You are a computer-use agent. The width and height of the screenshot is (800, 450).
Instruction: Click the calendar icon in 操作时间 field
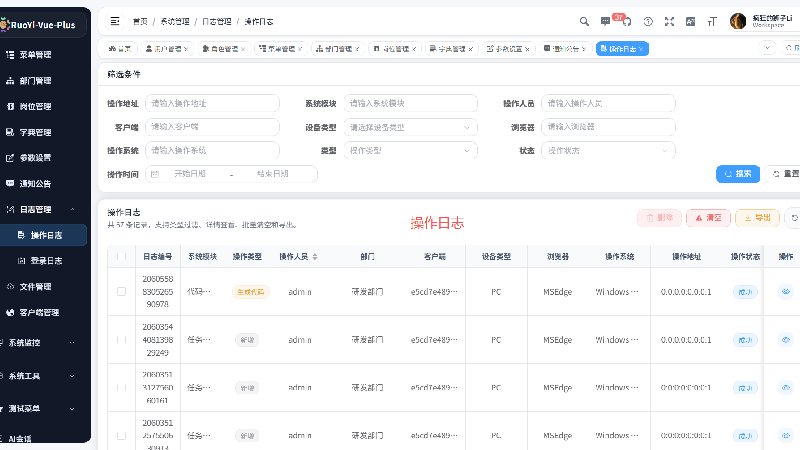[155, 174]
